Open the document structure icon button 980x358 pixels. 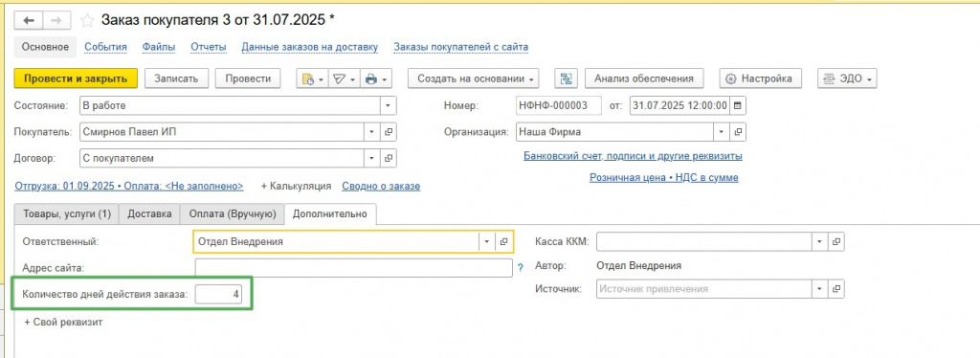coord(566,78)
